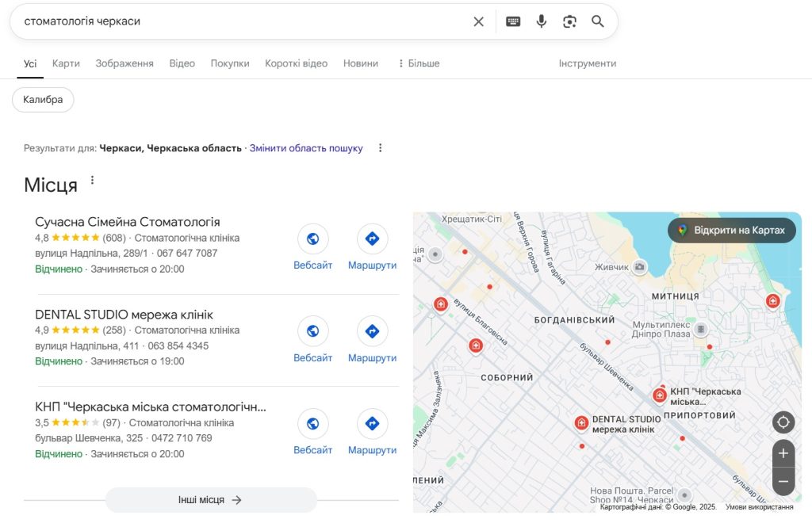Show my location on the map
This screenshot has height=523, width=812.
click(x=783, y=422)
